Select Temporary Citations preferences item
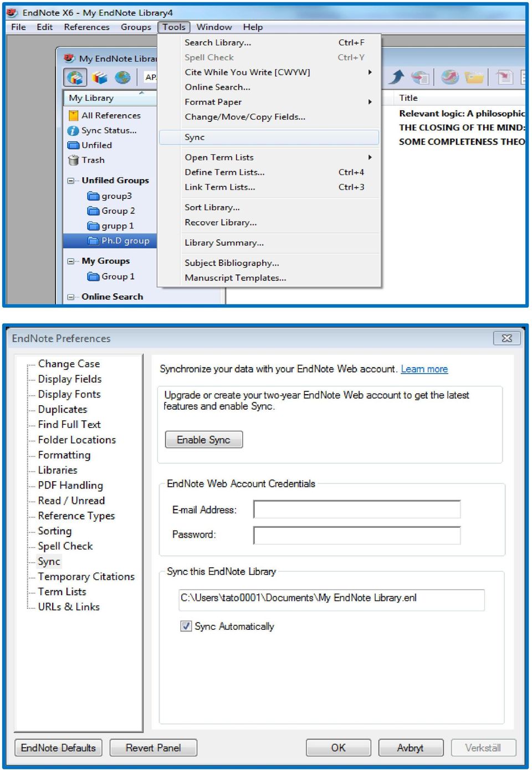Screen dimensions: 532x770 click(x=86, y=577)
